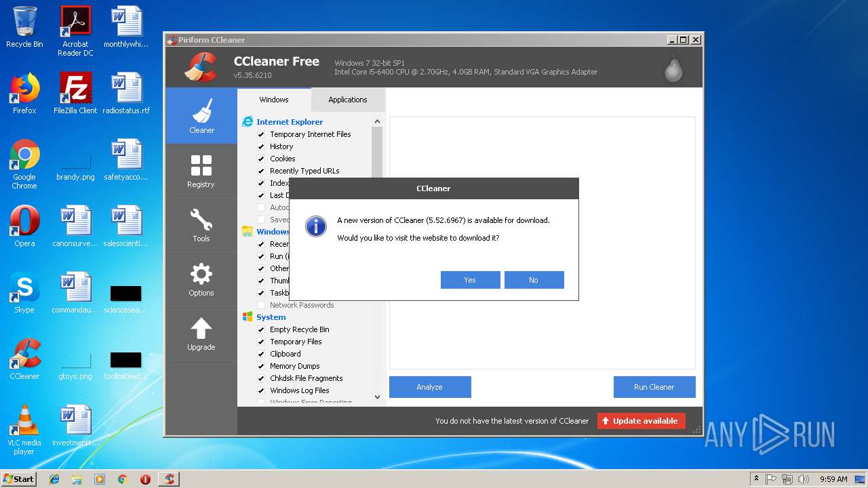Select the radiostatus.rtf desktop file
The height and width of the screenshot is (488, 868).
coord(126,93)
